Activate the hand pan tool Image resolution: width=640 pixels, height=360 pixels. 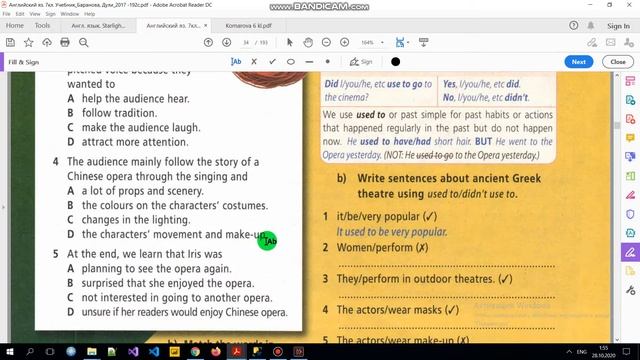308,42
